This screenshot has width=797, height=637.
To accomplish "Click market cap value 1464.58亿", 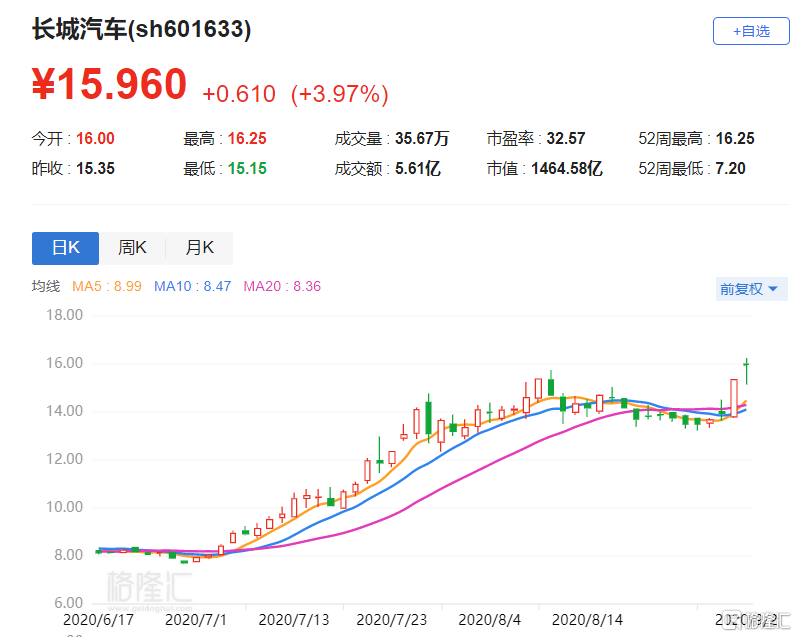I will point(567,168).
